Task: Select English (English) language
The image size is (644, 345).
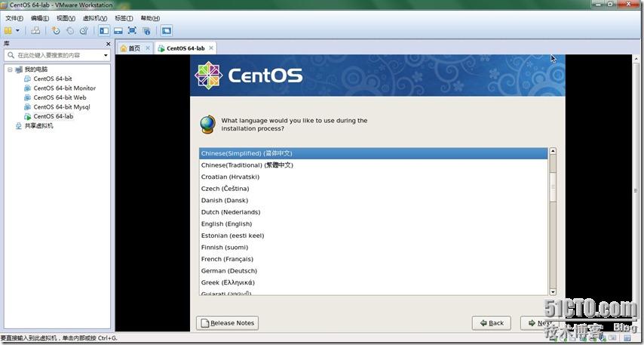Action: point(373,223)
